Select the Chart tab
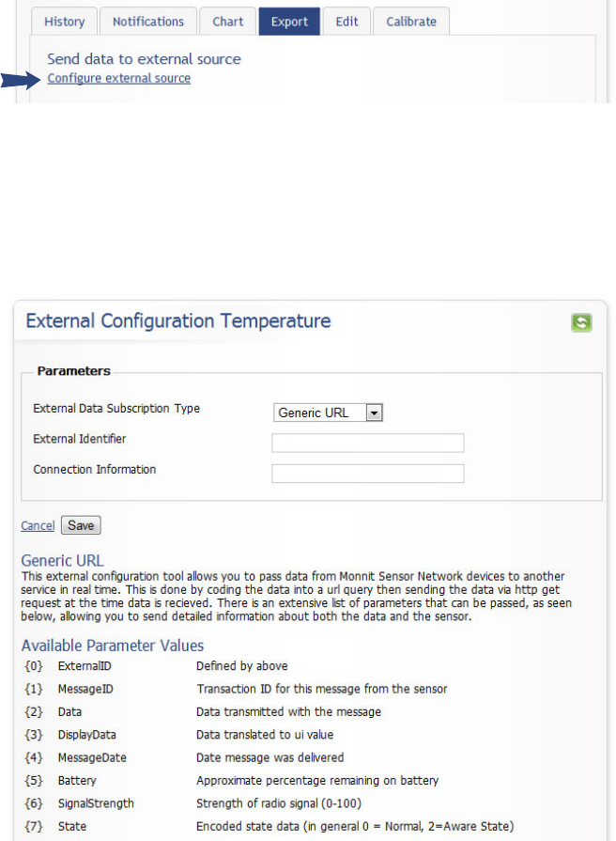Viewport: 616px width, 841px height. (227, 22)
